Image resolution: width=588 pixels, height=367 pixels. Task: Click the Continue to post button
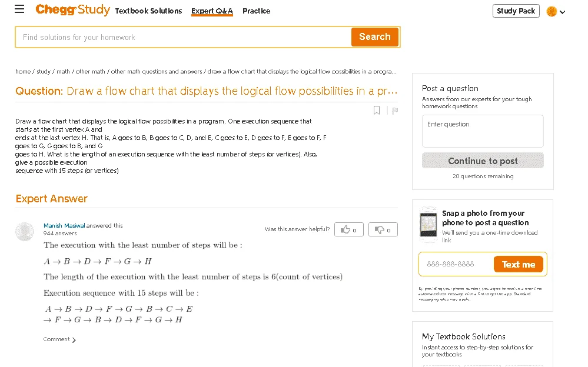483,161
